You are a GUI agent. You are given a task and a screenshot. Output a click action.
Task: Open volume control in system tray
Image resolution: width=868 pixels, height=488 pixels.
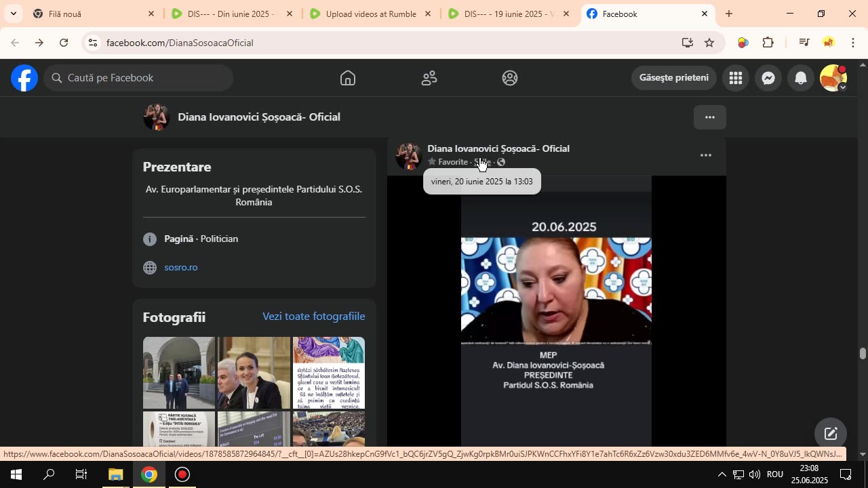point(754,474)
